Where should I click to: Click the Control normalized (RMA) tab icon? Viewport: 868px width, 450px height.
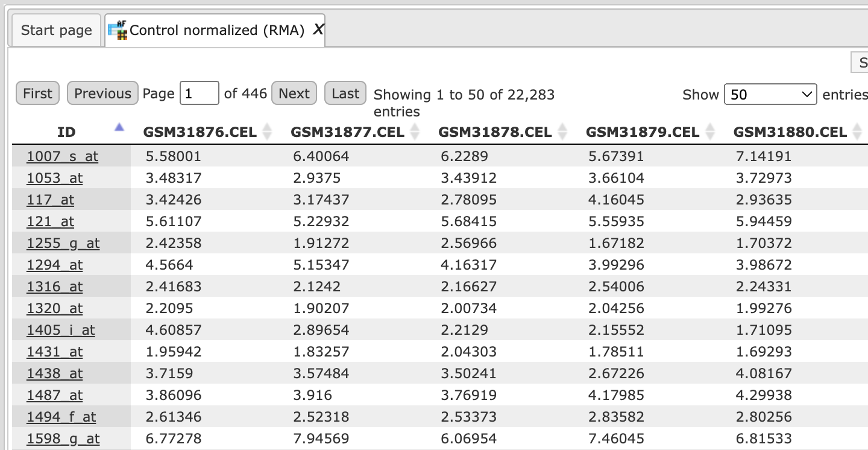pos(118,30)
